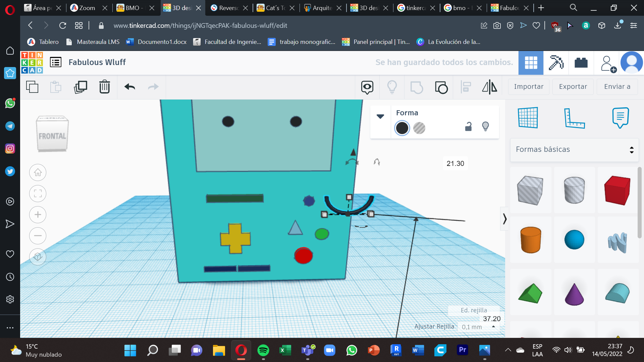
Task: Select the Ruler tool
Action: tap(574, 118)
